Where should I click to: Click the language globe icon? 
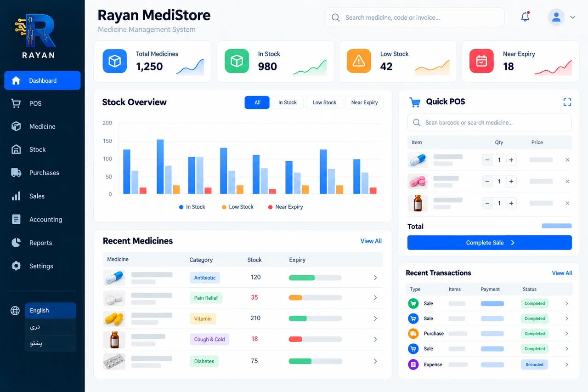[15, 311]
